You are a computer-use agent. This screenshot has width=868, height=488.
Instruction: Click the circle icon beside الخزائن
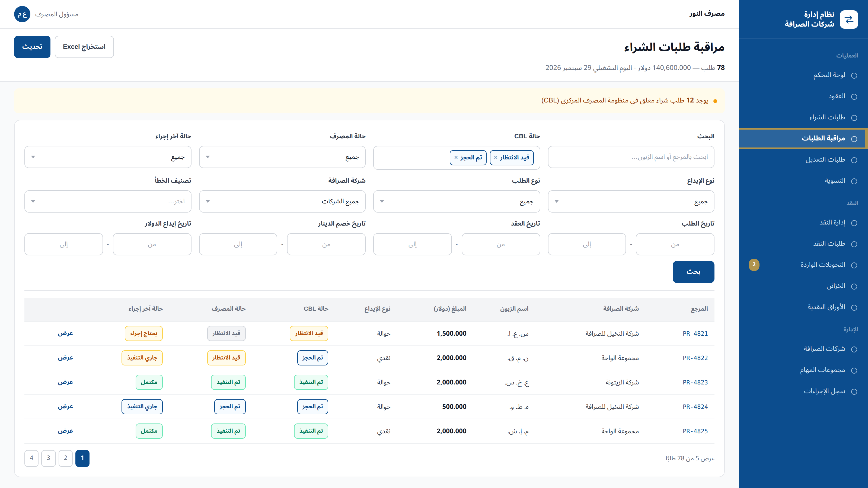point(854,286)
